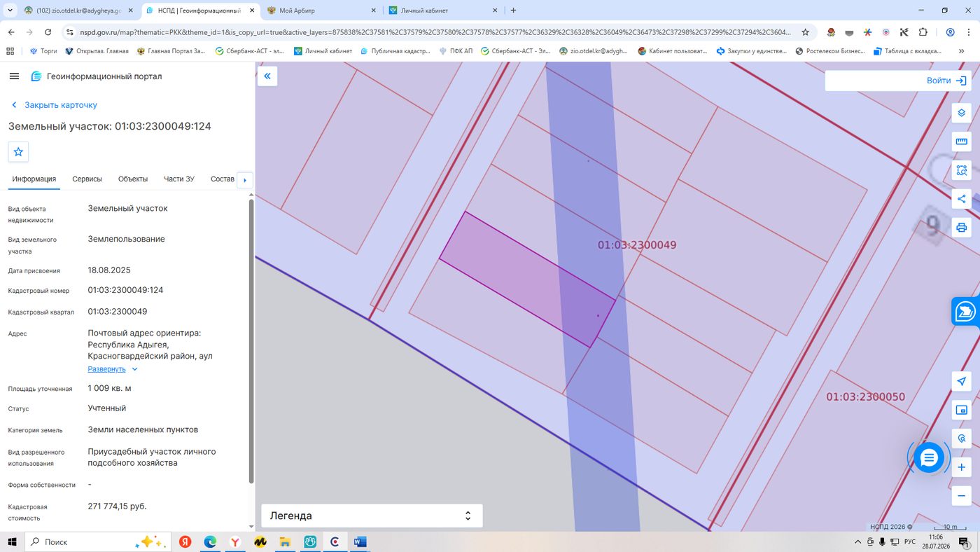This screenshot has height=552, width=980.
Task: Switch to the Сервисы tab
Action: point(87,179)
